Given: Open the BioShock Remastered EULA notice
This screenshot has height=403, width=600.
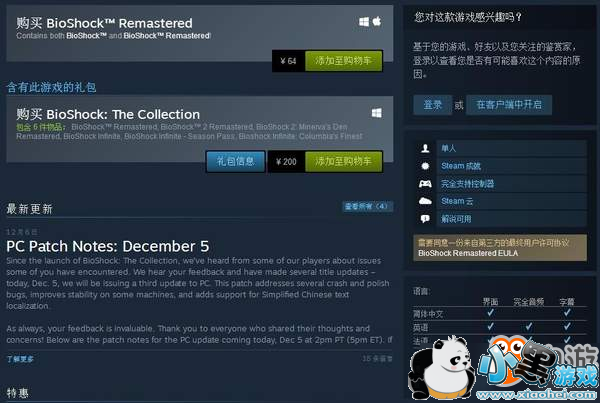Looking at the screenshot, I should pyautogui.click(x=500, y=248).
